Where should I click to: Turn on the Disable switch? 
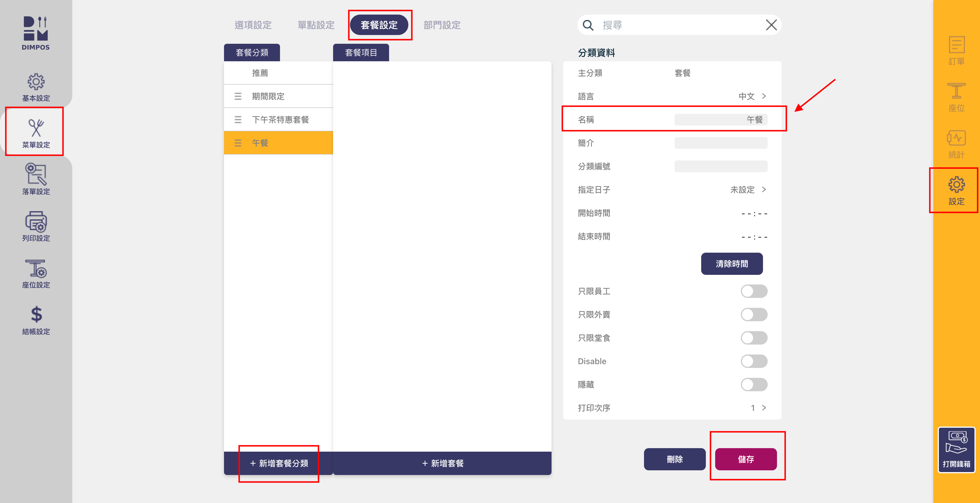(754, 361)
